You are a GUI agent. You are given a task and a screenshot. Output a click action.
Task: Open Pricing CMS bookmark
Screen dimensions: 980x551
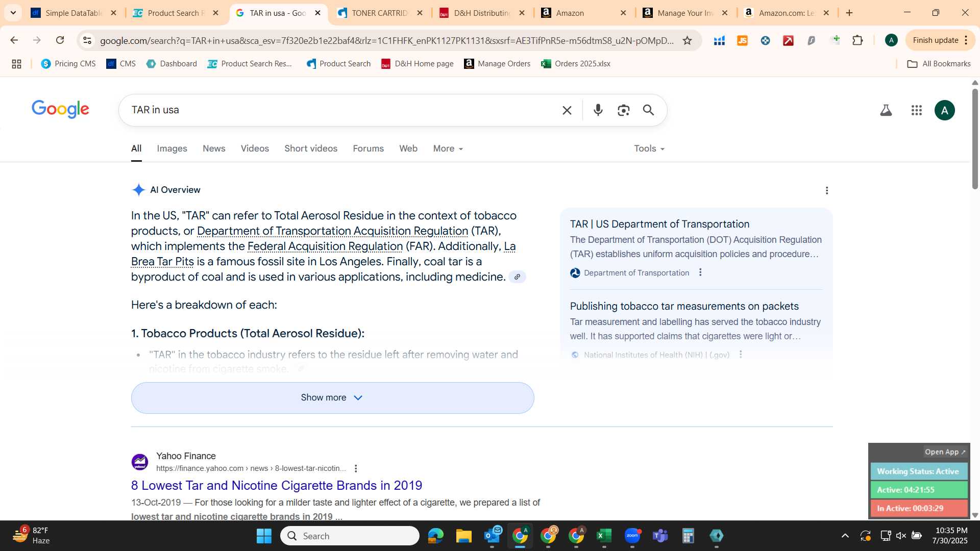[x=68, y=64]
